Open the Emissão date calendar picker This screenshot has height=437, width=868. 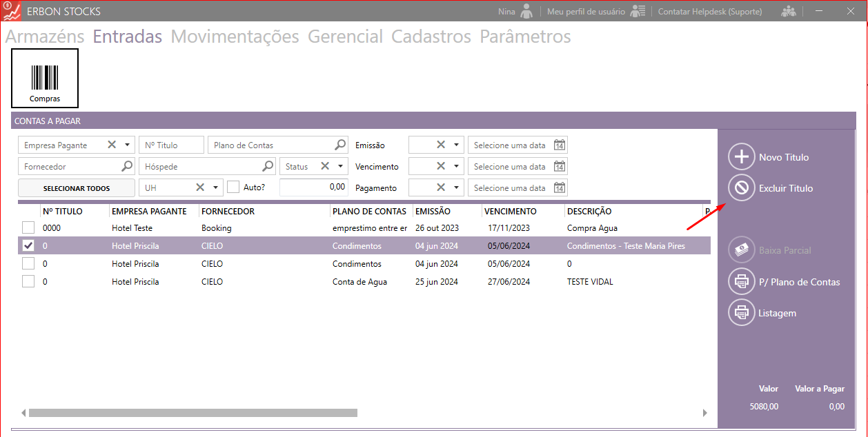tap(560, 145)
